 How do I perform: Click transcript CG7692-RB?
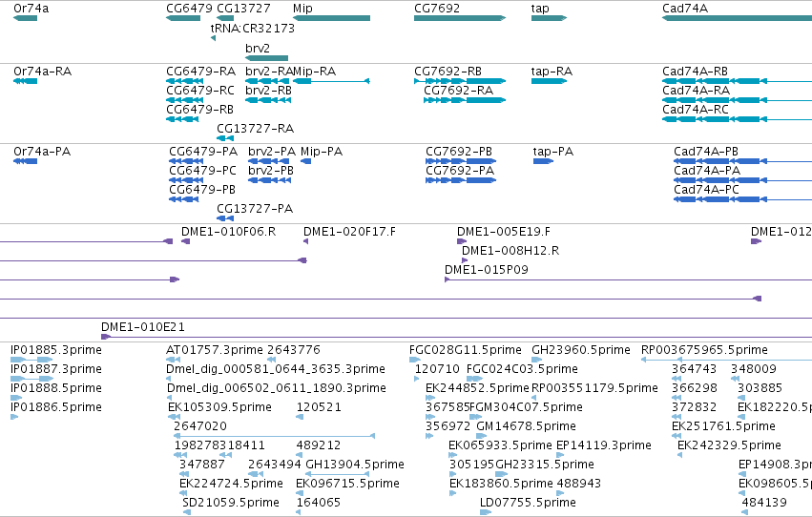[460, 81]
